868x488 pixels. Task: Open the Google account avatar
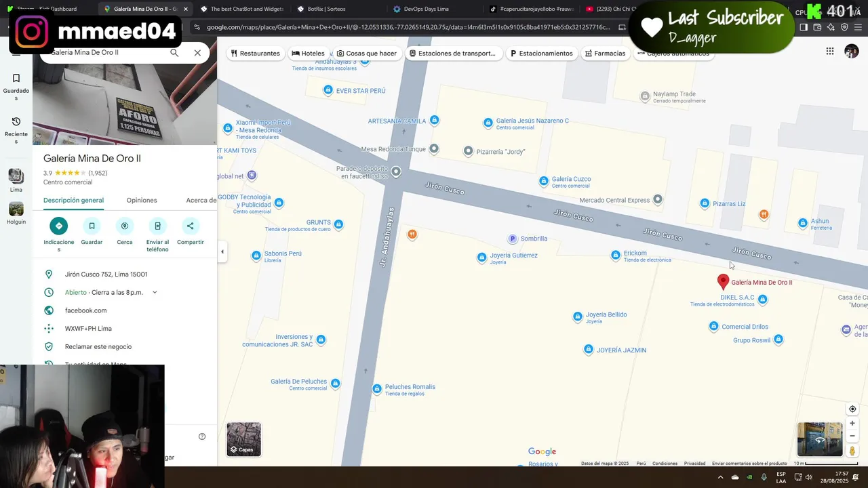click(x=851, y=52)
